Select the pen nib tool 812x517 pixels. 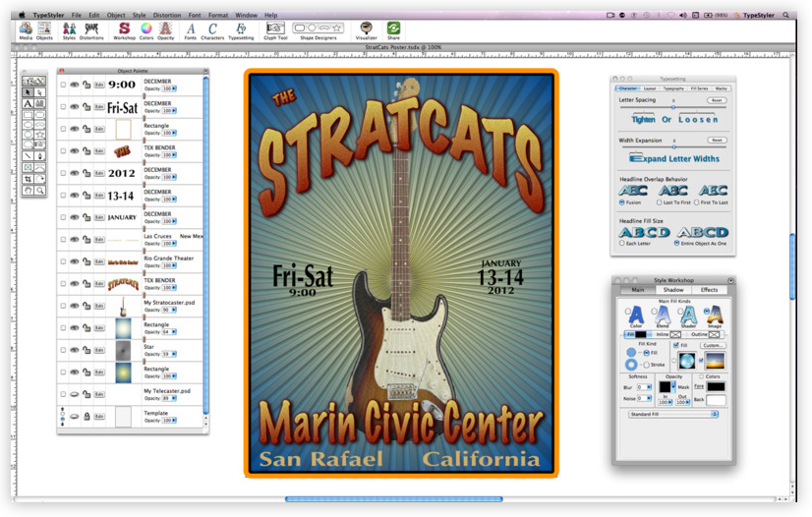39,155
